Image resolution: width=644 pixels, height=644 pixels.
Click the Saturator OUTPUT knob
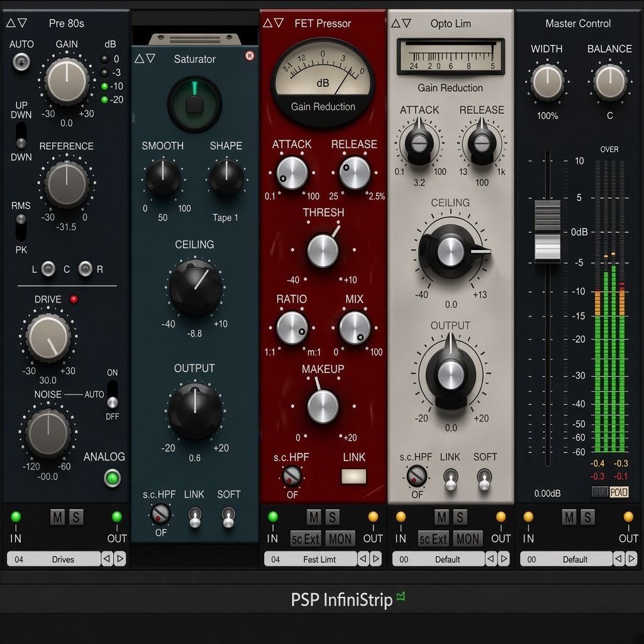coord(195,411)
